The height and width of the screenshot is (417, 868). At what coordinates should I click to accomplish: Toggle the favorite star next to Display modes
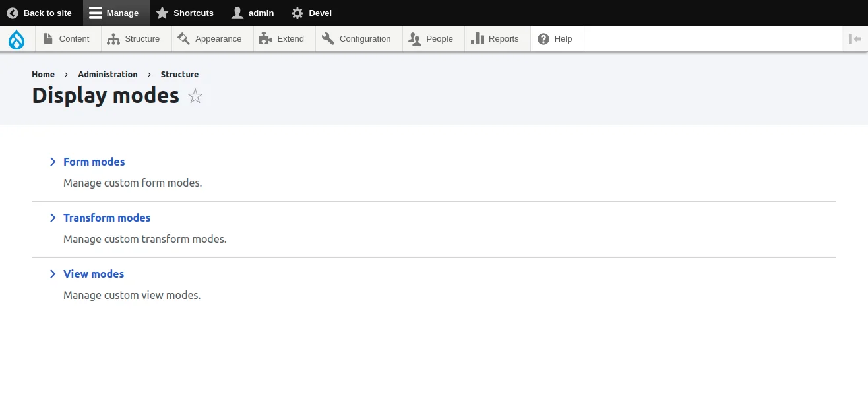pos(195,96)
